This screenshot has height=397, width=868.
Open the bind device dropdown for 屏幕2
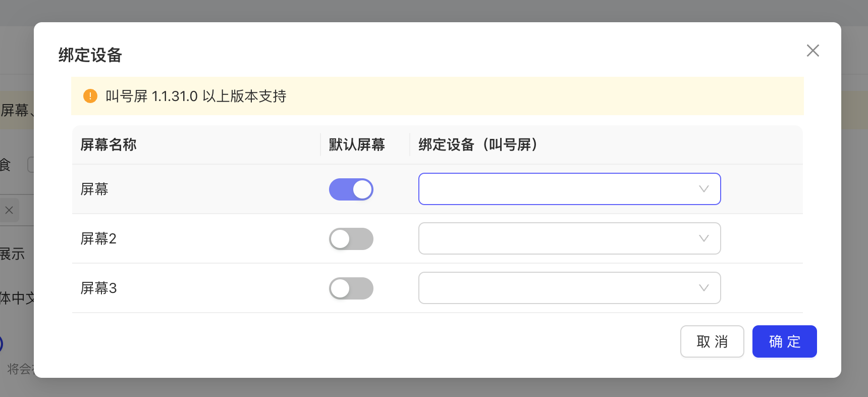point(569,238)
